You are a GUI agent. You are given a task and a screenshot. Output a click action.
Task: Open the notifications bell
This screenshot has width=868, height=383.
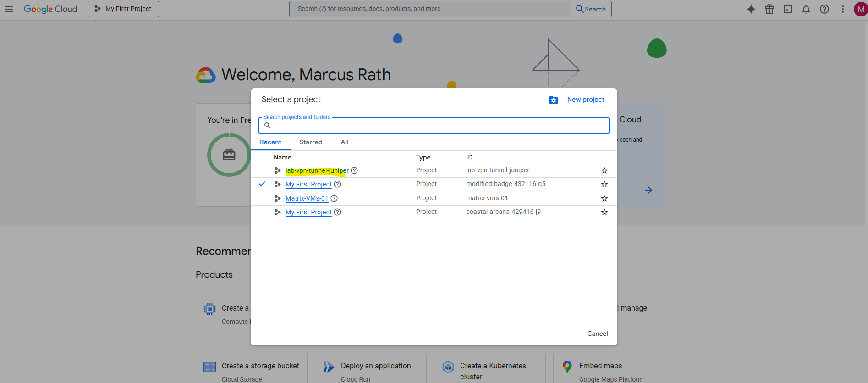(806, 9)
